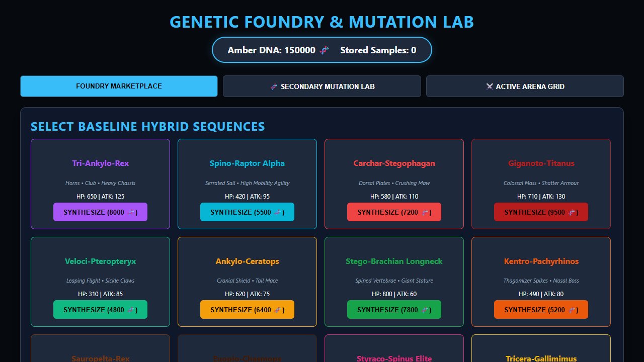Viewport: 644px width, 362px height.
Task: Open the Foundry Marketplace tab
Action: point(119,86)
